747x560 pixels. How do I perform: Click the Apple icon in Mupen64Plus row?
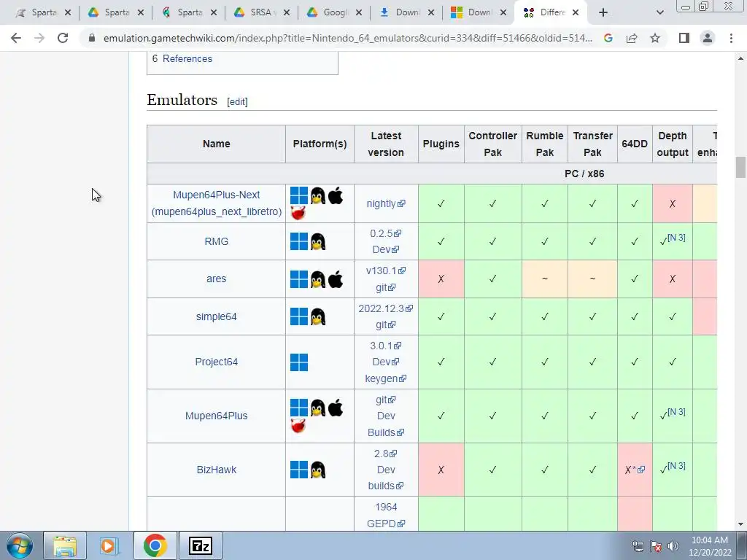[x=336, y=408]
